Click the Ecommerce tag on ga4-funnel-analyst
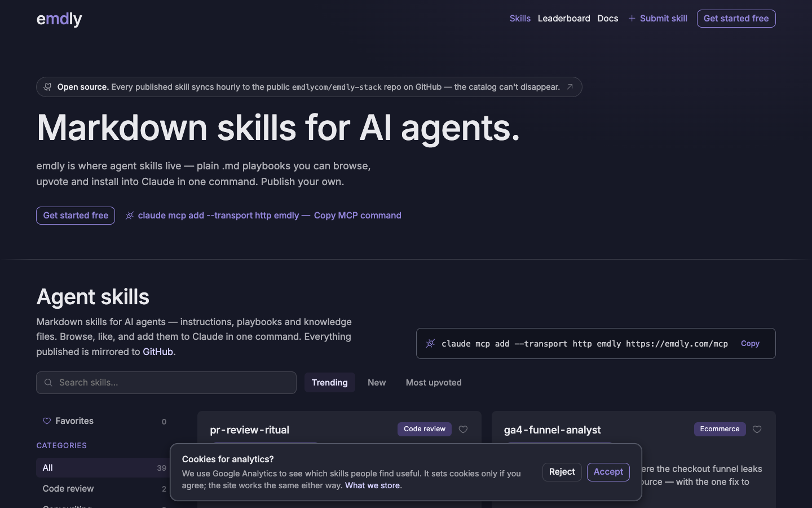The image size is (812, 508). coord(720,429)
